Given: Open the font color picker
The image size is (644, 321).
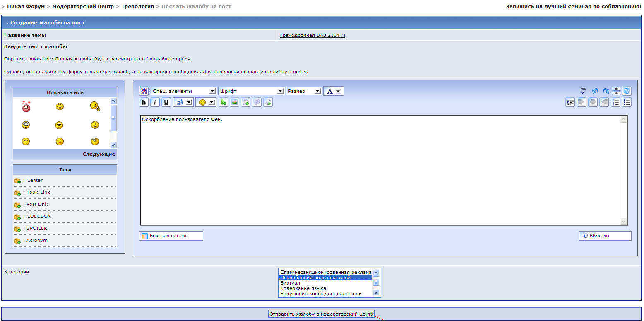Looking at the screenshot, I should point(333,91).
